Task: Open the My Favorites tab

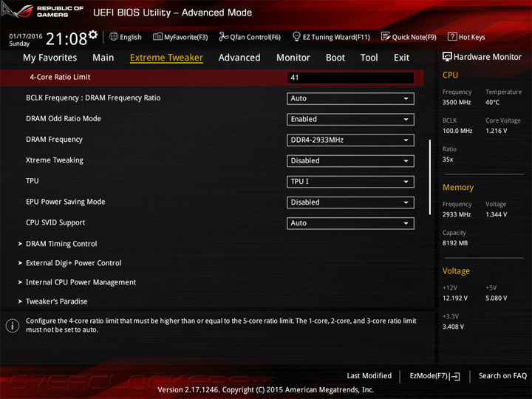Action: click(50, 58)
